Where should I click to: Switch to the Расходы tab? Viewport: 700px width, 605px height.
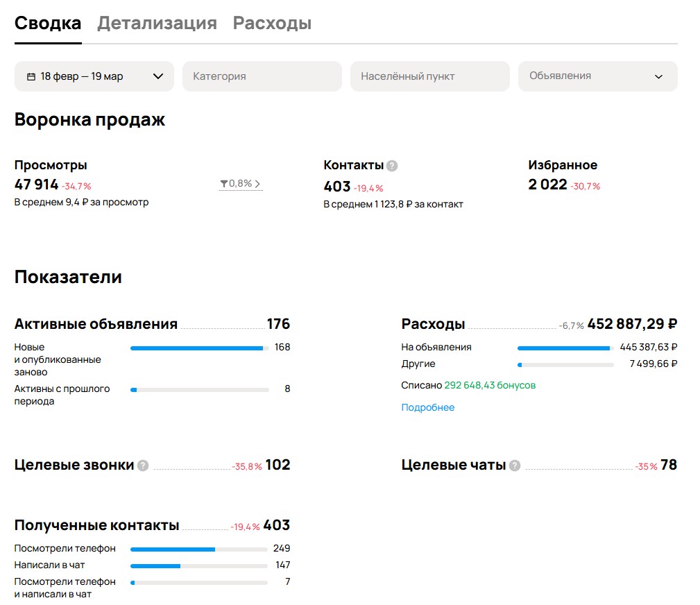pyautogui.click(x=273, y=23)
